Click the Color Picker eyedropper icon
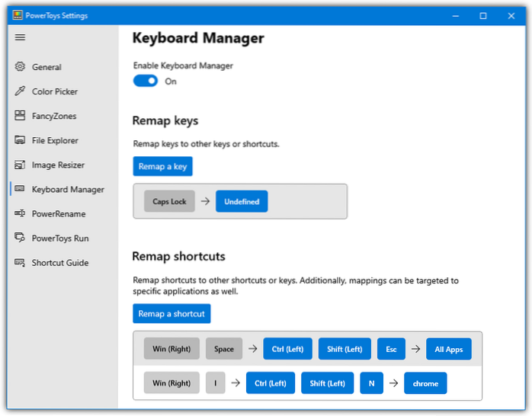This screenshot has height=416, width=532. tap(20, 91)
